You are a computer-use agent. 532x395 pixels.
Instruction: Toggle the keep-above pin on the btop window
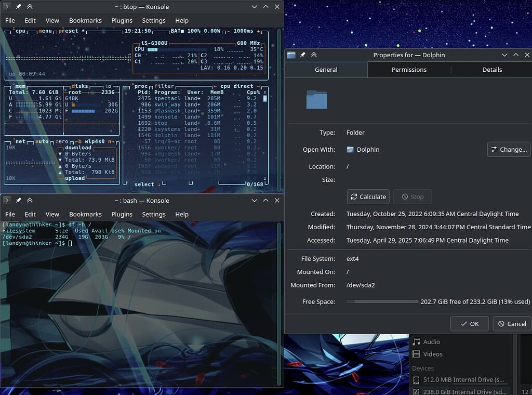point(19,7)
